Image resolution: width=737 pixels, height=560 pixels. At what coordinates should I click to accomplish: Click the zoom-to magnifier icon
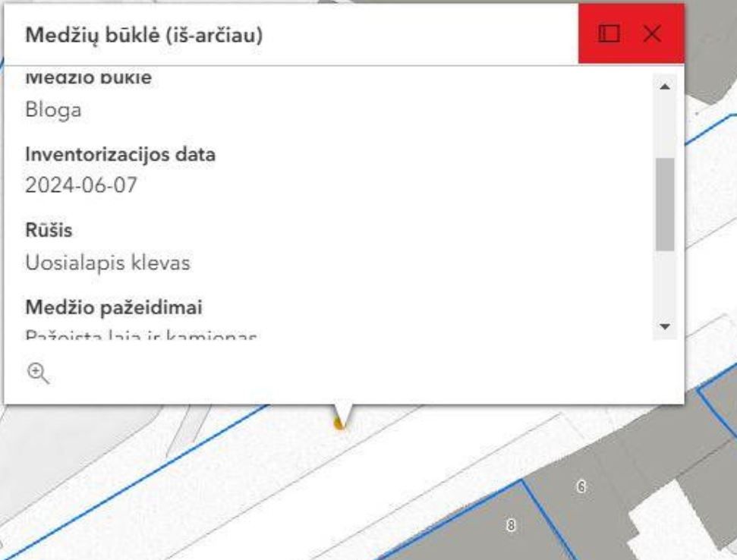37,373
